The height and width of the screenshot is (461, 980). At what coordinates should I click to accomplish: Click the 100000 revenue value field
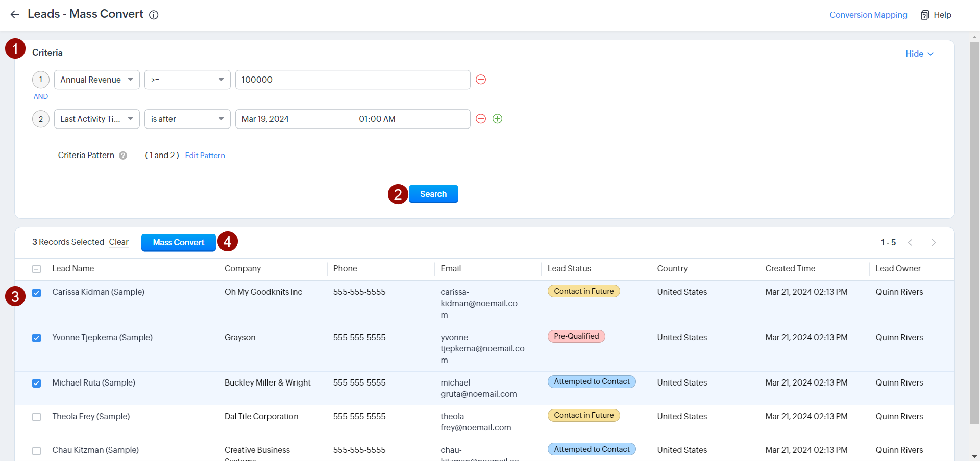pos(352,80)
